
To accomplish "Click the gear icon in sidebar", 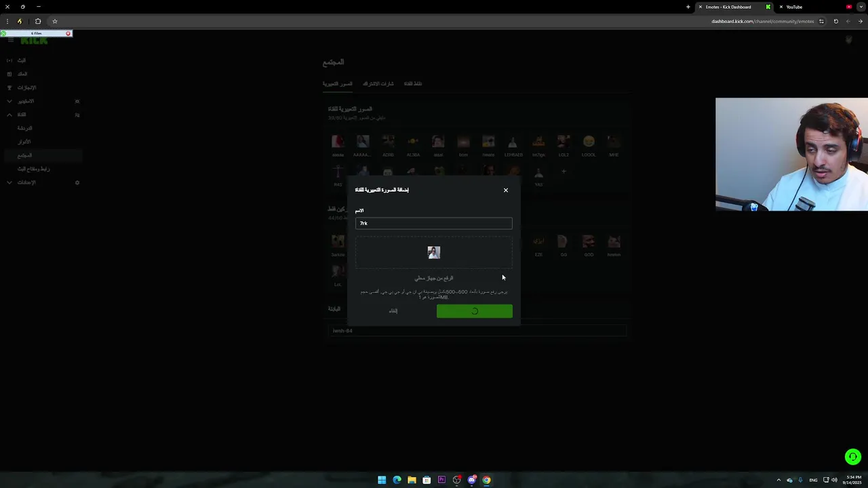I will pyautogui.click(x=77, y=182).
